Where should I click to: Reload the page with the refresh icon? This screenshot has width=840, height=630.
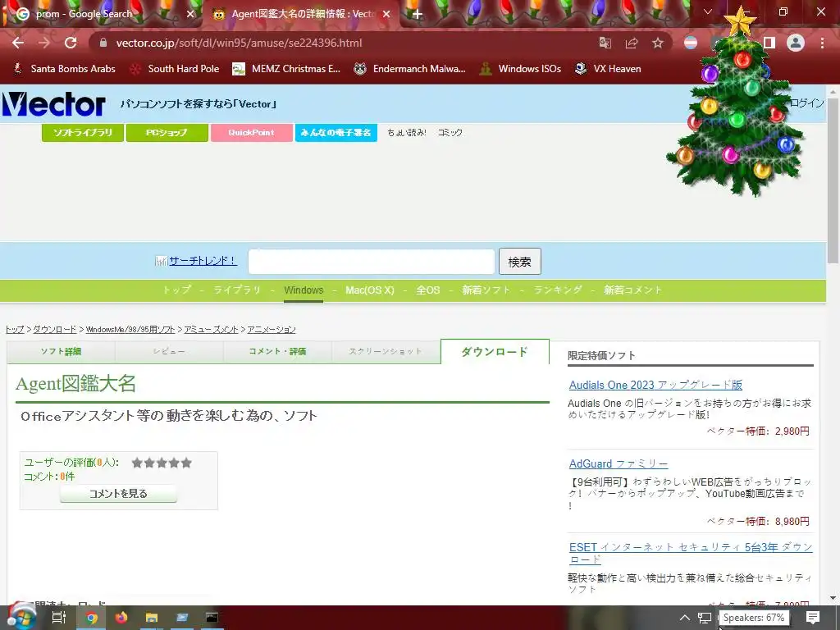(x=71, y=43)
